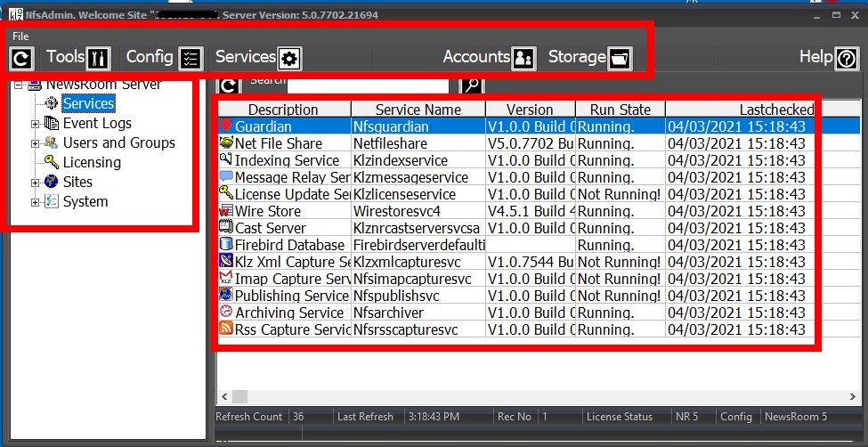Viewport: 868px width, 447px height.
Task: Sort by the Run State column header
Action: coord(620,110)
